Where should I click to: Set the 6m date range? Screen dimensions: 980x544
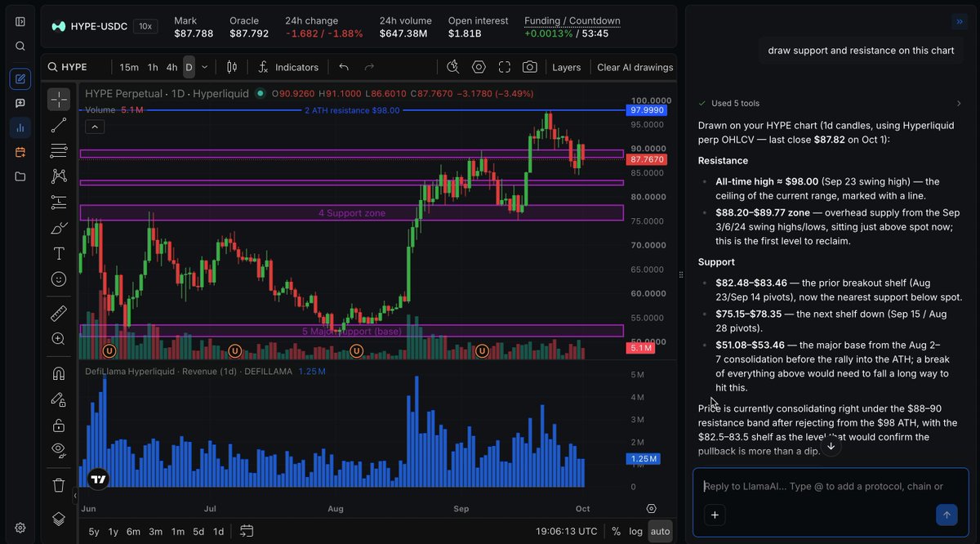pos(133,532)
